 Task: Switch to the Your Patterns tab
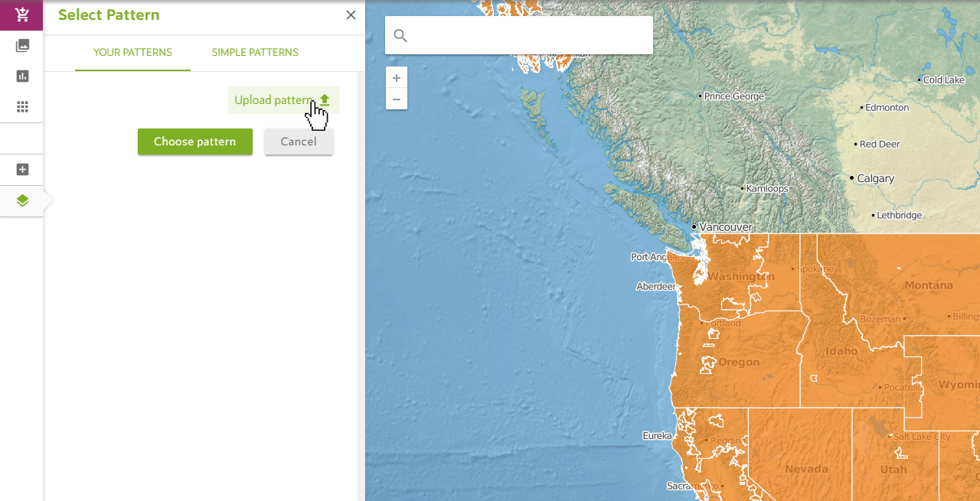tap(132, 53)
